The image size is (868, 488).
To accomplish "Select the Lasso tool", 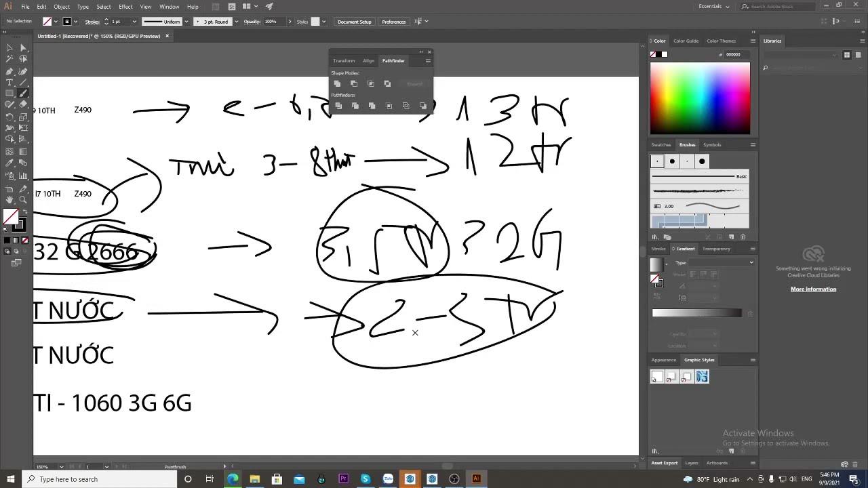I will 23,60.
